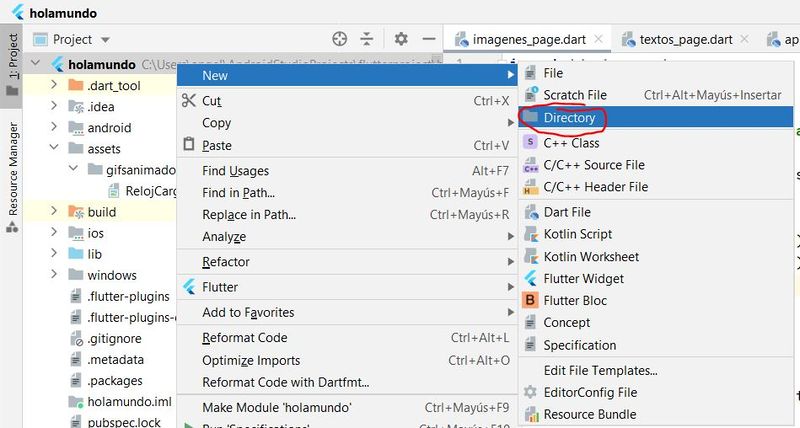800x428 pixels.
Task: Choose Reformat Code with Dartfmt
Action: click(347, 382)
